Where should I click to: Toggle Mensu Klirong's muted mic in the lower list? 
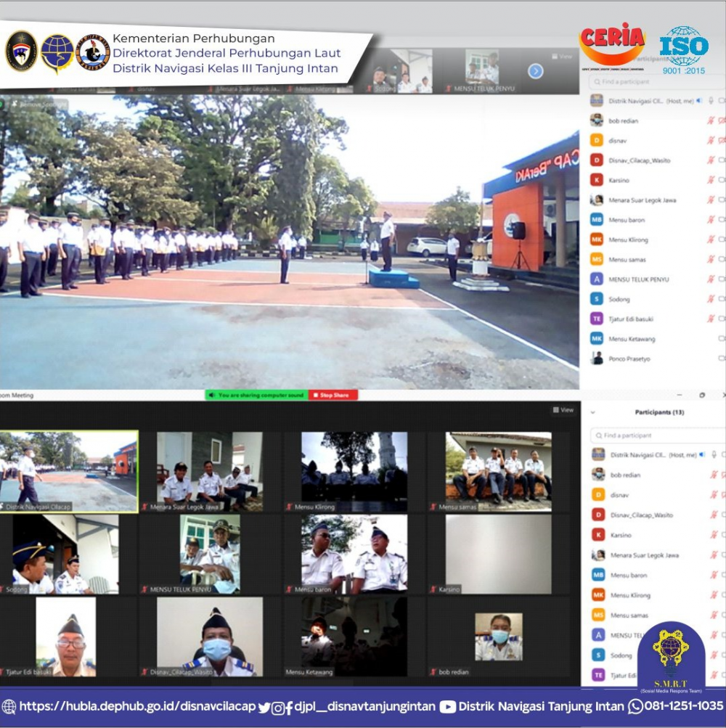coord(714,595)
